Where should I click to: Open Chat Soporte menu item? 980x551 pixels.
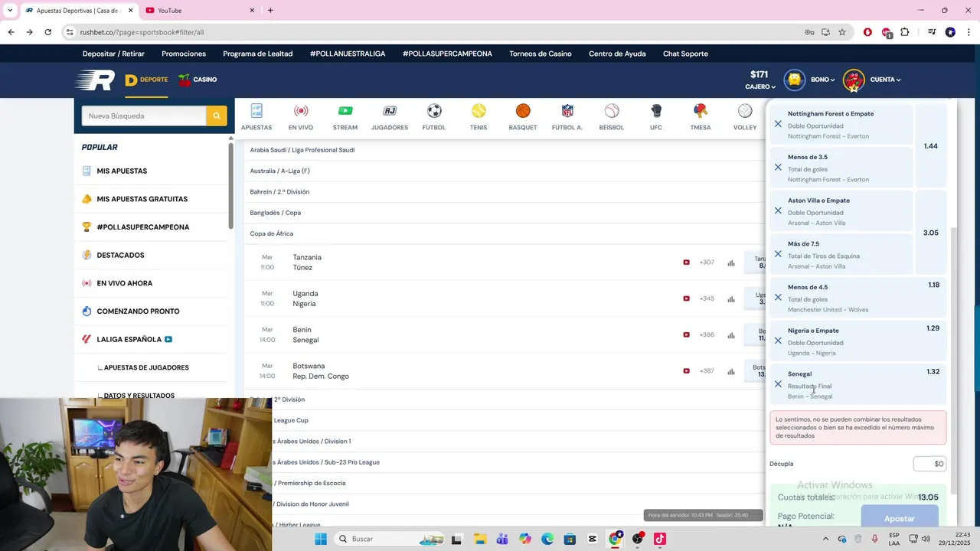click(685, 54)
